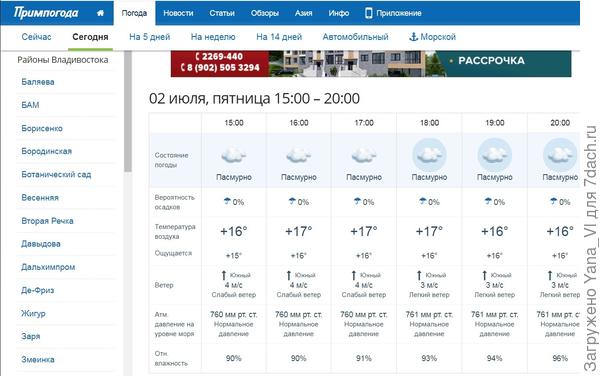Open the Де-Фриз district link

click(x=38, y=290)
